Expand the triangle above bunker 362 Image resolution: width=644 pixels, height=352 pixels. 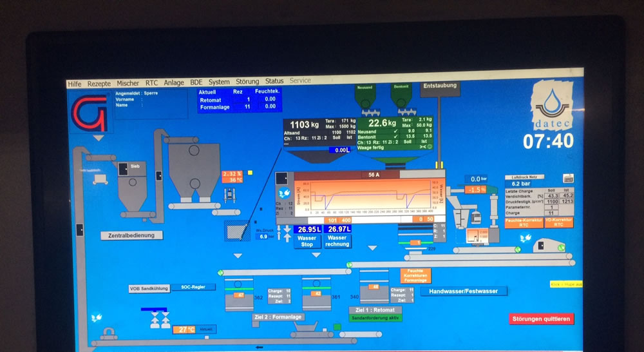click(238, 256)
